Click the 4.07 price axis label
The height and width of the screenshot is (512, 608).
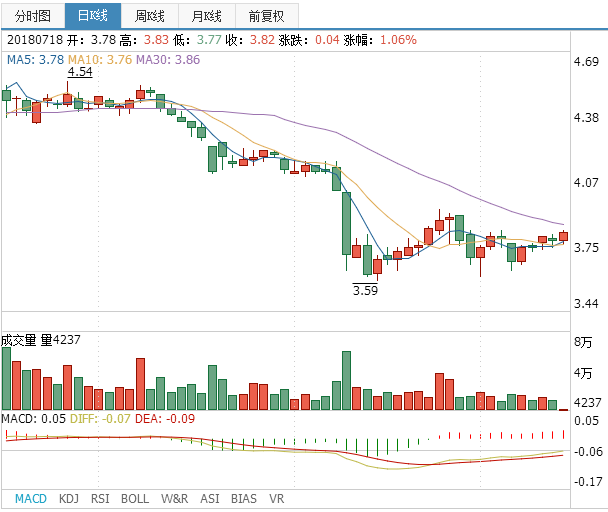pyautogui.click(x=586, y=183)
